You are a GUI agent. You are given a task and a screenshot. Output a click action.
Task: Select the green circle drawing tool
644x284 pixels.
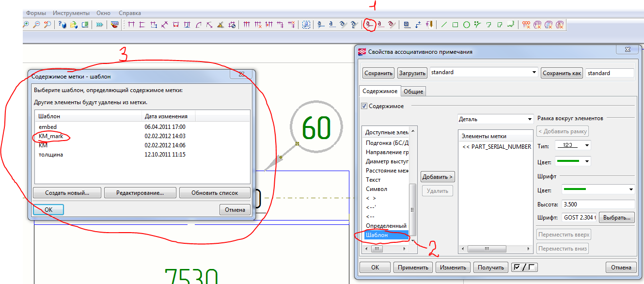466,25
